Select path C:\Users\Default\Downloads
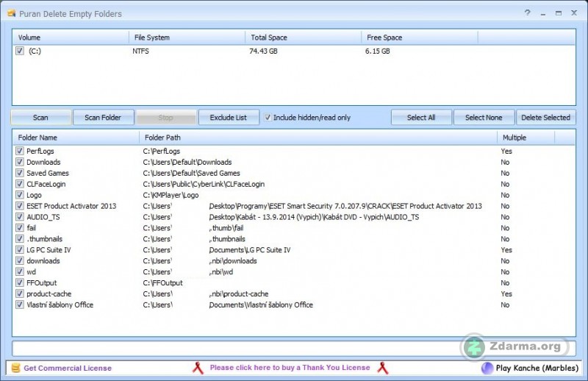This screenshot has width=588, height=381. click(187, 162)
